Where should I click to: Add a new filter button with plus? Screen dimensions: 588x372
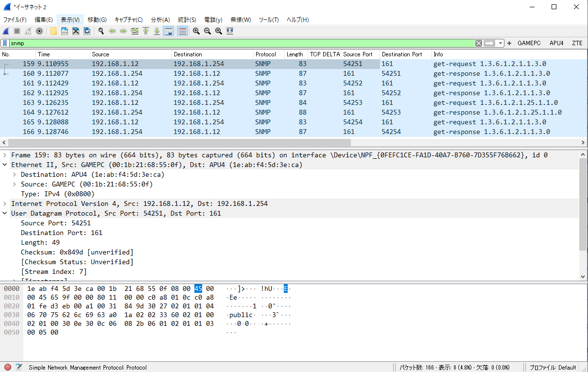click(x=509, y=43)
